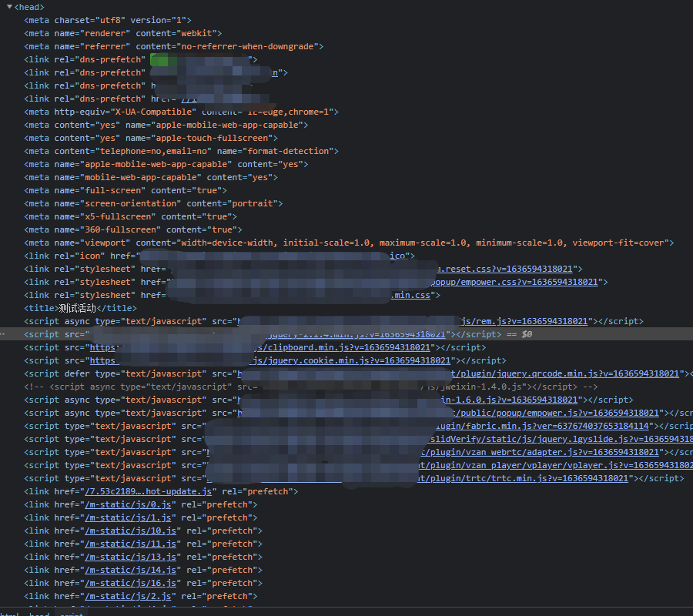Open the popup/empower.css stylesheet link
The height and width of the screenshot is (616, 693).
(514, 282)
